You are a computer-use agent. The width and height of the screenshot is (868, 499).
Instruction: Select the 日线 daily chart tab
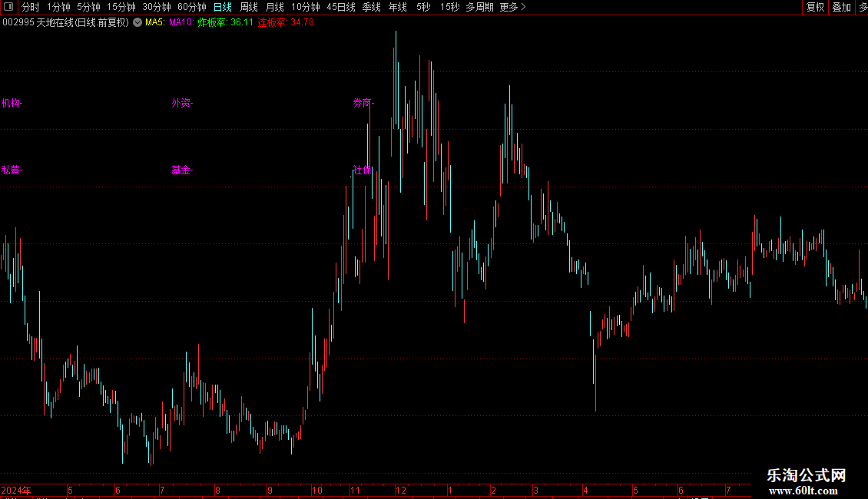click(x=223, y=7)
